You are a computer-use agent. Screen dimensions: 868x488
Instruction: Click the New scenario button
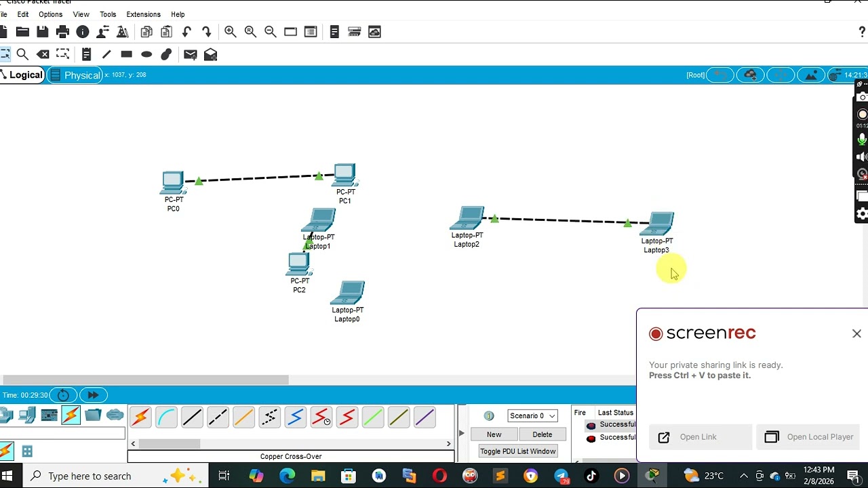point(494,434)
